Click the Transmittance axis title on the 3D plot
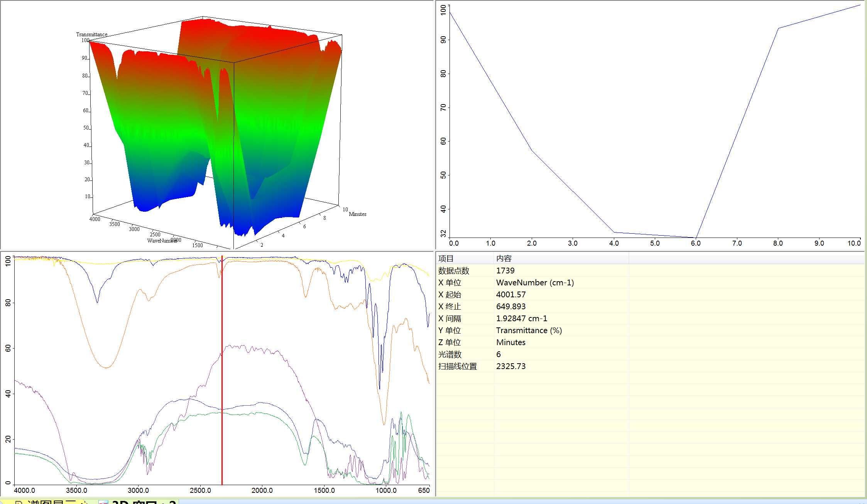The width and height of the screenshot is (867, 504). tap(92, 34)
